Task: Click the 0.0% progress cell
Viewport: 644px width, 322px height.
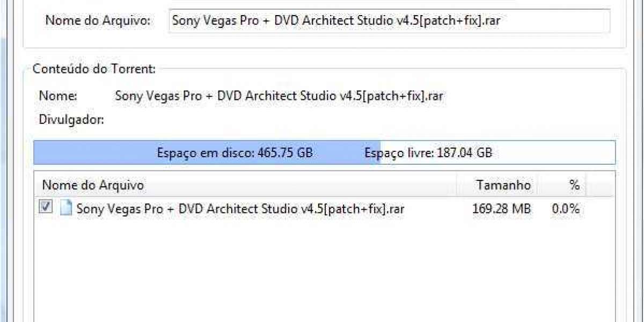Action: pyautogui.click(x=566, y=209)
